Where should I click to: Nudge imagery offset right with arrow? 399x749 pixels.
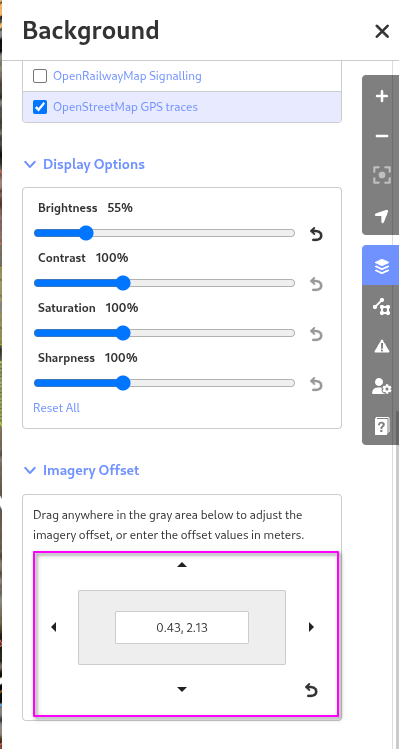311,627
